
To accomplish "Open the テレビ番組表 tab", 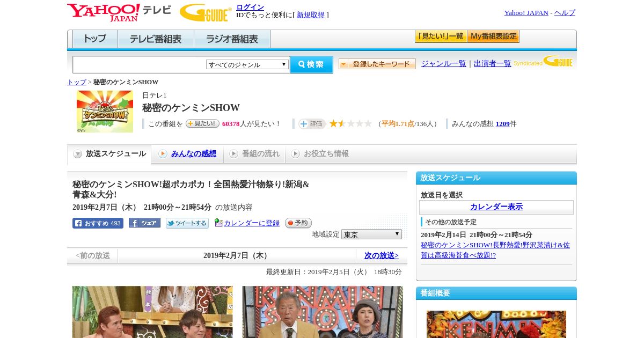I will pos(156,39).
